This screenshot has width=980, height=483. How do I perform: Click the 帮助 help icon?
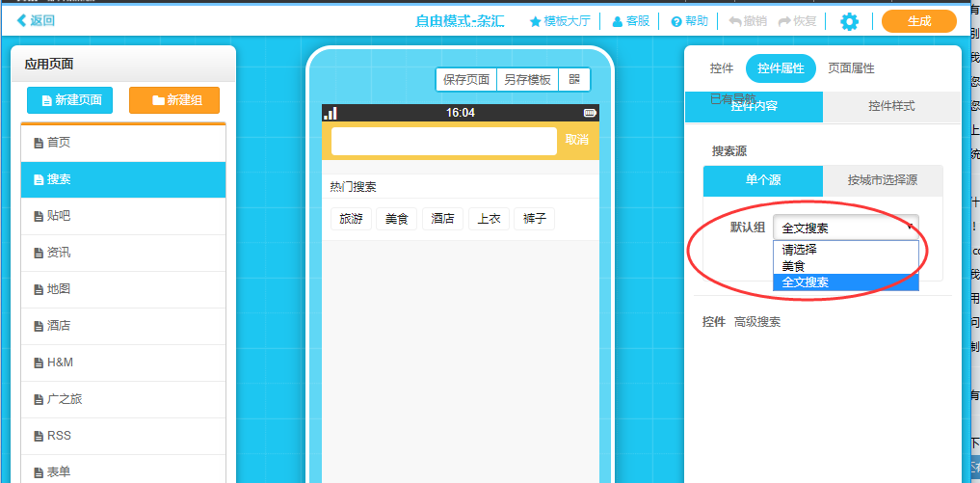689,21
